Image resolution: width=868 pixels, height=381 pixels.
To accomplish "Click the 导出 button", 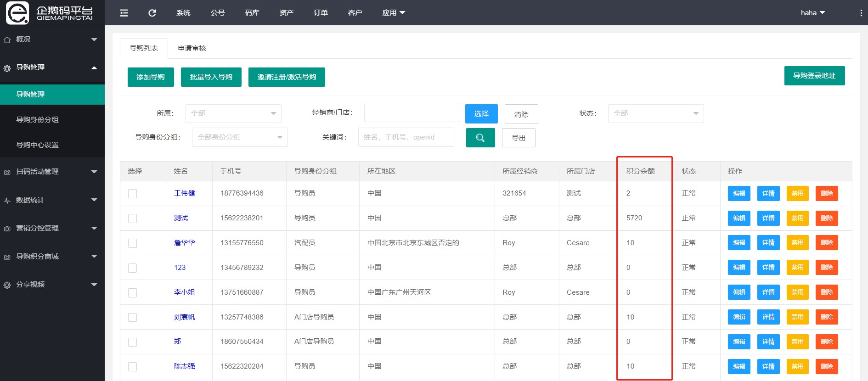I will [519, 138].
